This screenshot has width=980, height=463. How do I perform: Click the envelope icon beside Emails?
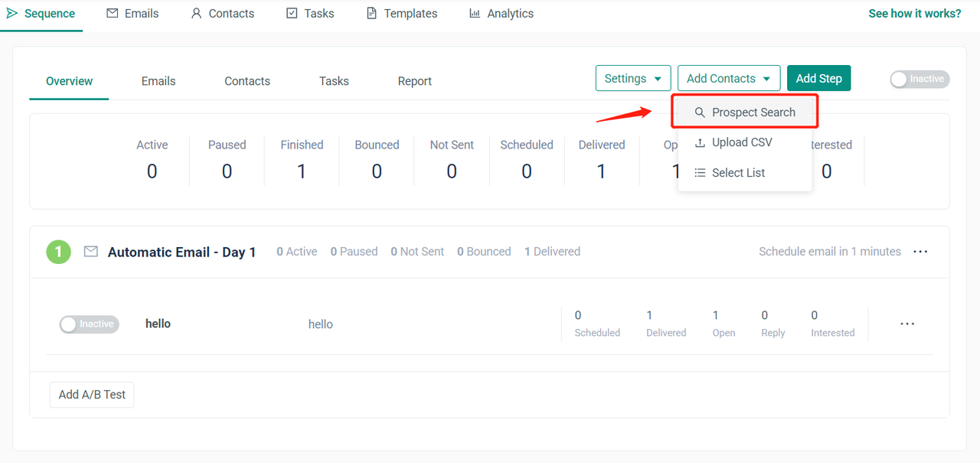[x=113, y=13]
